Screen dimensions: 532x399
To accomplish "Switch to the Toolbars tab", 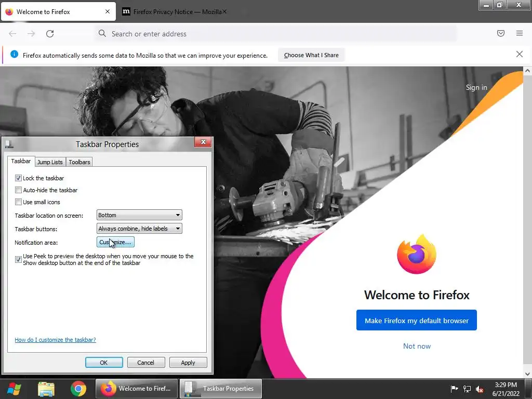I will [x=79, y=162].
